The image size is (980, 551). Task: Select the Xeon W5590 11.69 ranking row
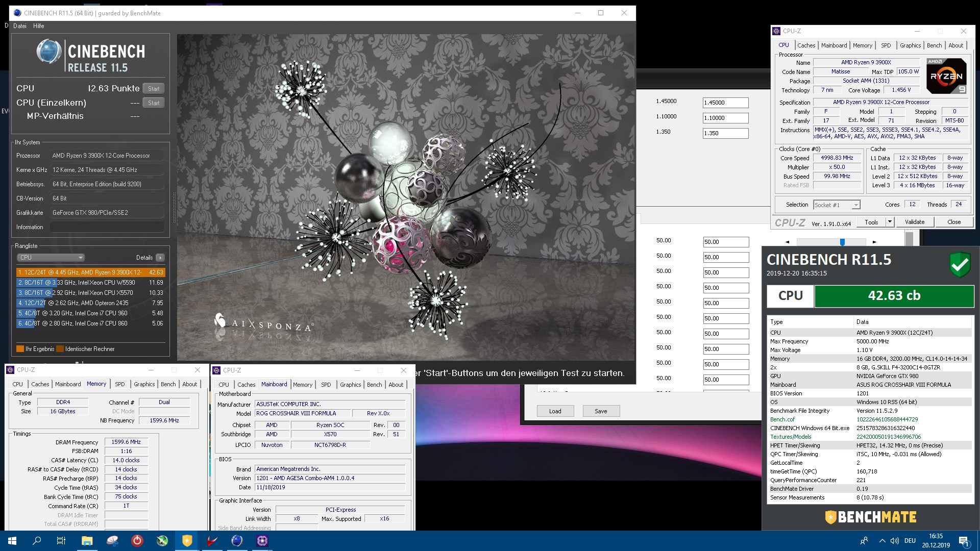tap(90, 283)
